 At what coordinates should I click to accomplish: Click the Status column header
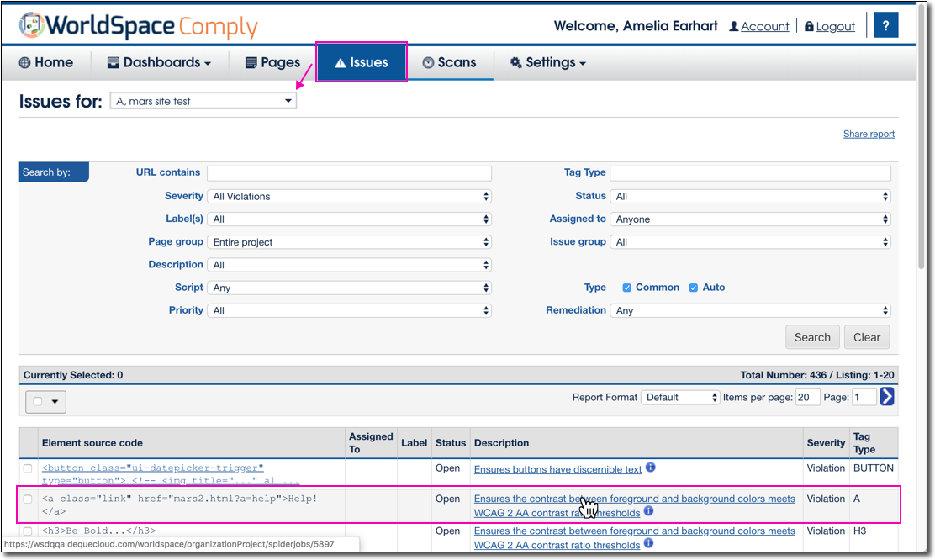click(x=450, y=443)
